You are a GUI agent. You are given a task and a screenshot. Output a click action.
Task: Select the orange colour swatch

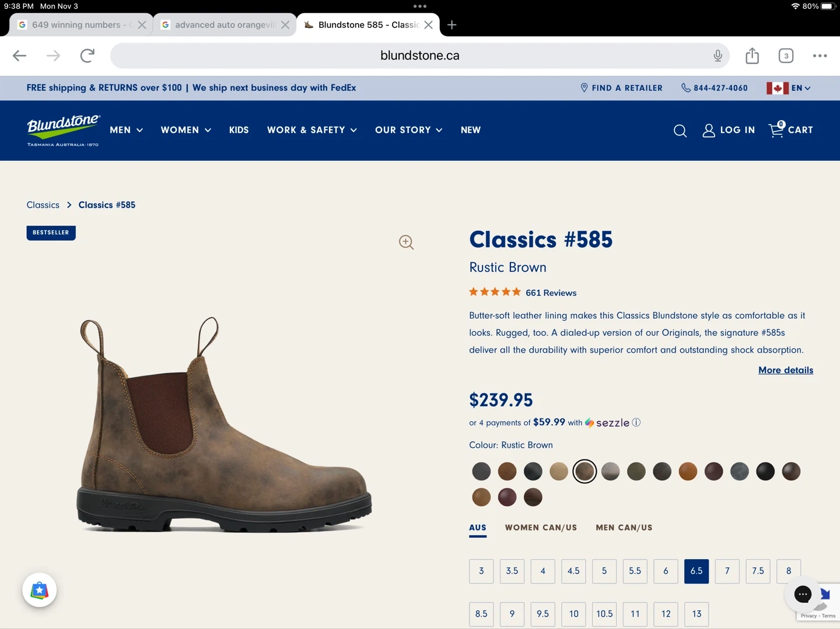(688, 472)
